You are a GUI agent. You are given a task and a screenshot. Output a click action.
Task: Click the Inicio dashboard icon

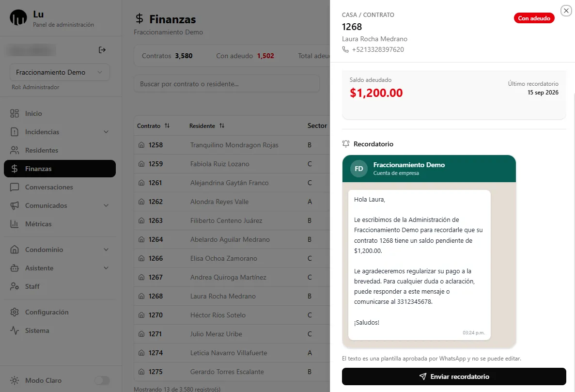pos(15,113)
